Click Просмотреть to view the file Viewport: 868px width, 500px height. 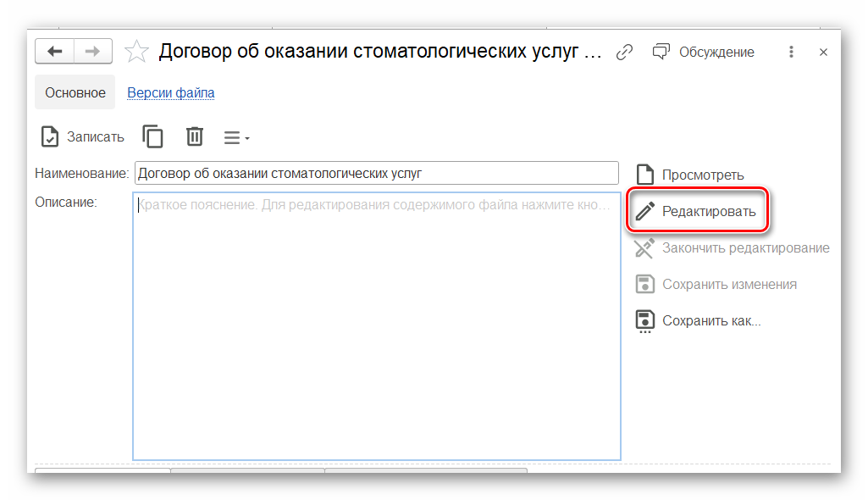point(690,175)
